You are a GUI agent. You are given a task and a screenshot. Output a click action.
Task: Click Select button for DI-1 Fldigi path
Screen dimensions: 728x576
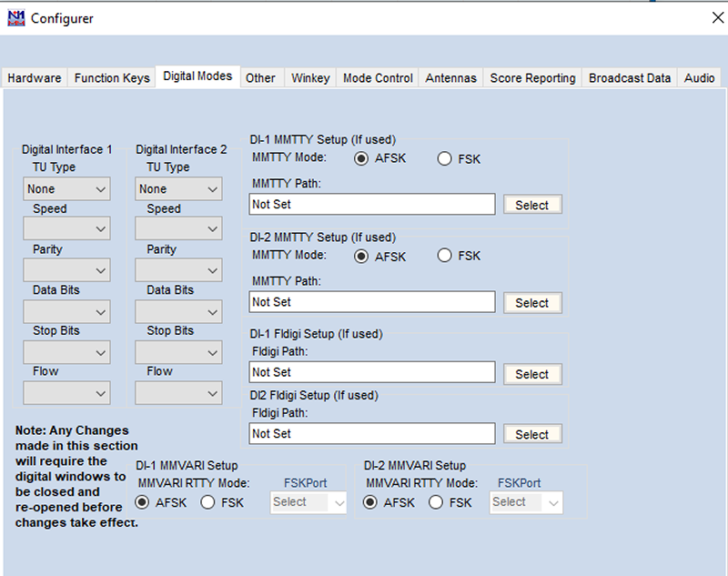click(532, 374)
